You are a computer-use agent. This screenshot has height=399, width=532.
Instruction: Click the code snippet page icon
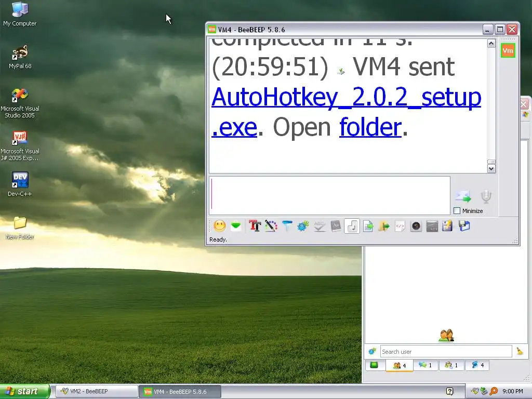(x=400, y=226)
